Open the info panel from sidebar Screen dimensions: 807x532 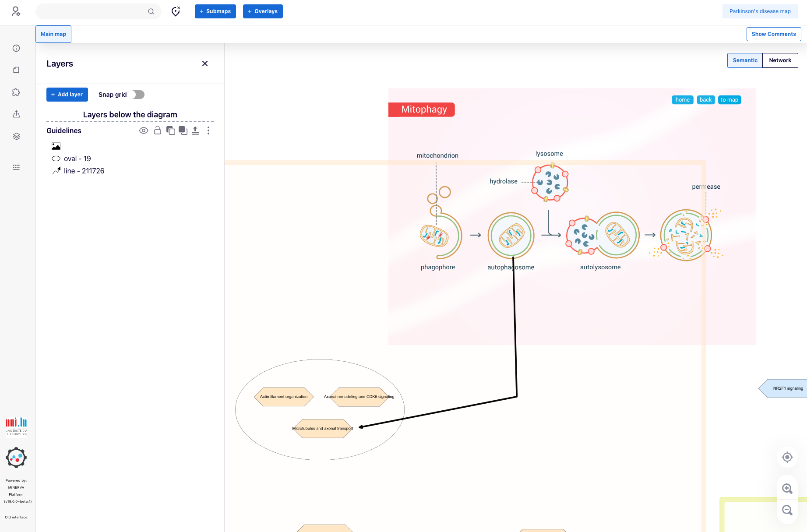tap(16, 48)
